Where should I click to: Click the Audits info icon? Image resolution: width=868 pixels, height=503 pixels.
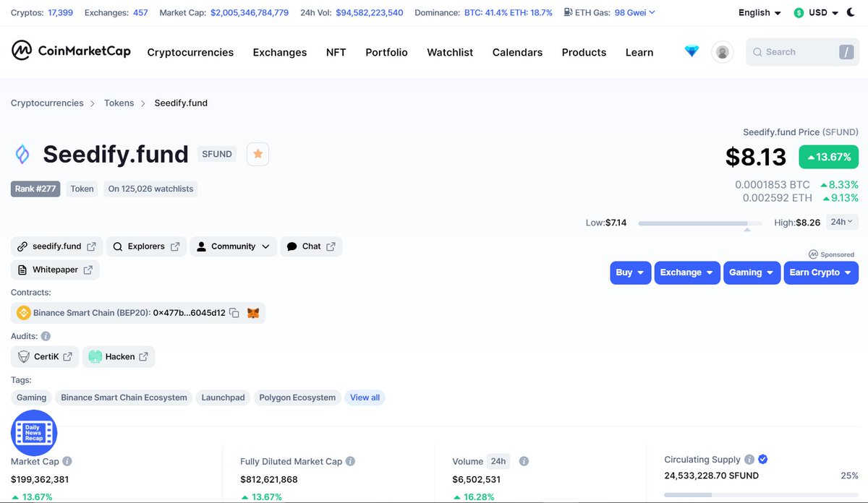tap(46, 336)
